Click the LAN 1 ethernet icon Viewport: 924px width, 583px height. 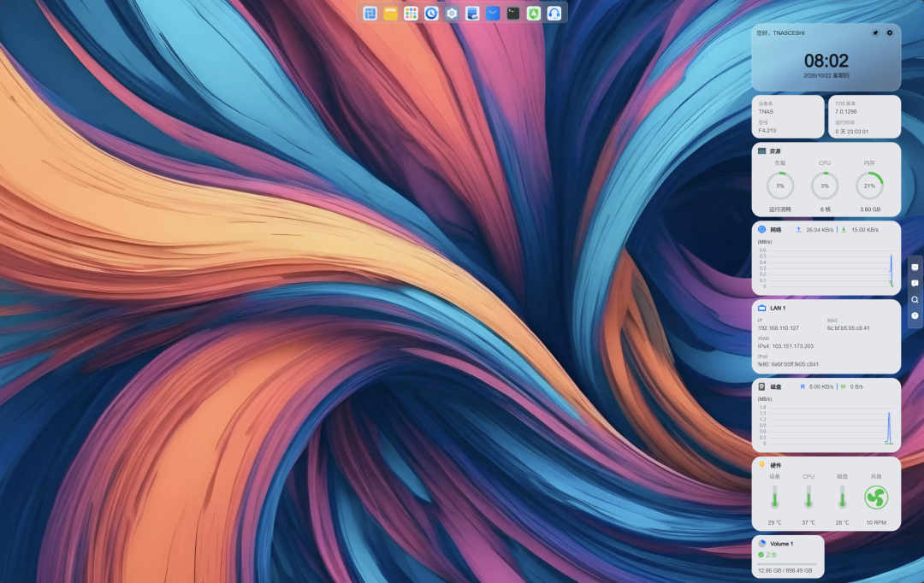click(x=762, y=308)
